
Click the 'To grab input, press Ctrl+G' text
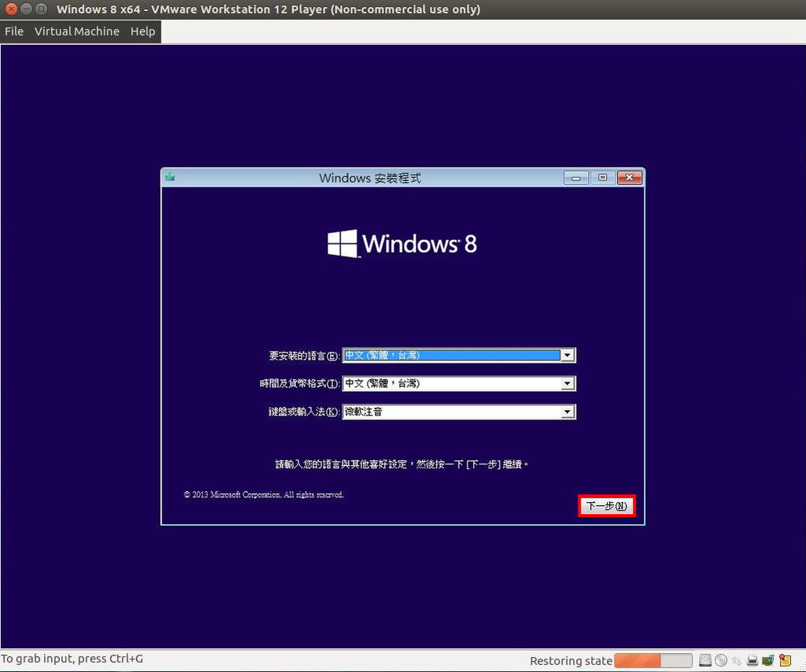pyautogui.click(x=72, y=659)
